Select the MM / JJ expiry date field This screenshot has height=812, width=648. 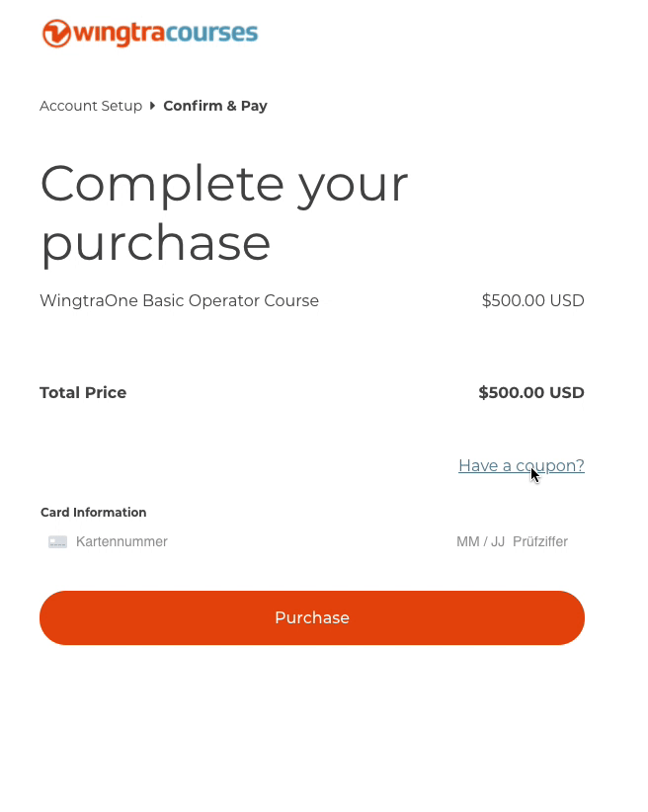pyautogui.click(x=481, y=541)
